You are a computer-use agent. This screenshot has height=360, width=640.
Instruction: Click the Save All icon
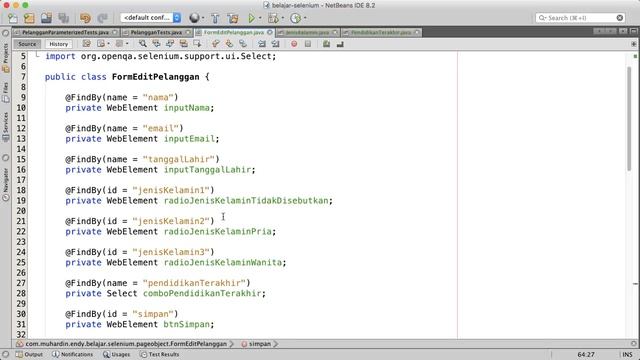click(63, 18)
